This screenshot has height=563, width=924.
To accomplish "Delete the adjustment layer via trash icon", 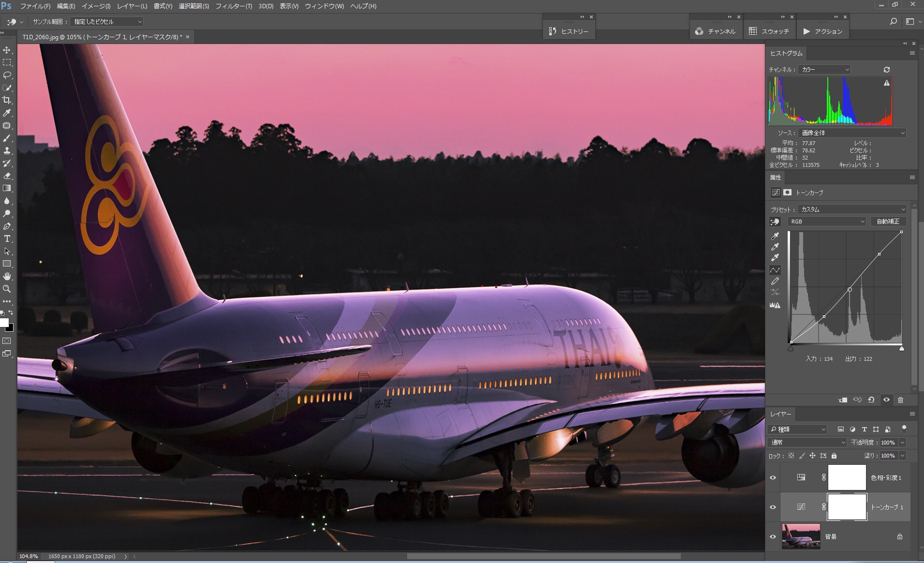I will (x=900, y=400).
